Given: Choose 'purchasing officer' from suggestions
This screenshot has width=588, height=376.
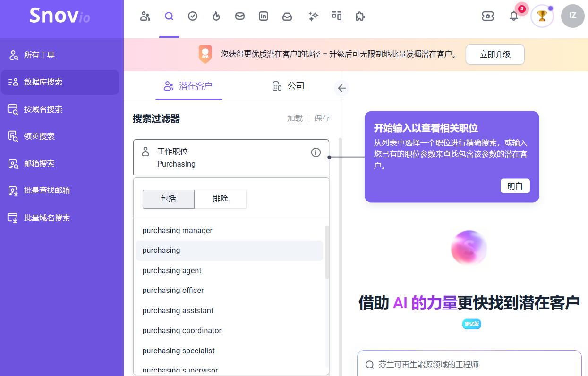Looking at the screenshot, I should [230, 291].
